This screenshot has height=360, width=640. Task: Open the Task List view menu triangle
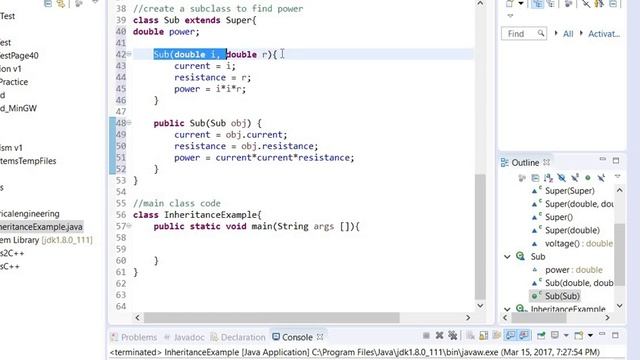point(510,16)
